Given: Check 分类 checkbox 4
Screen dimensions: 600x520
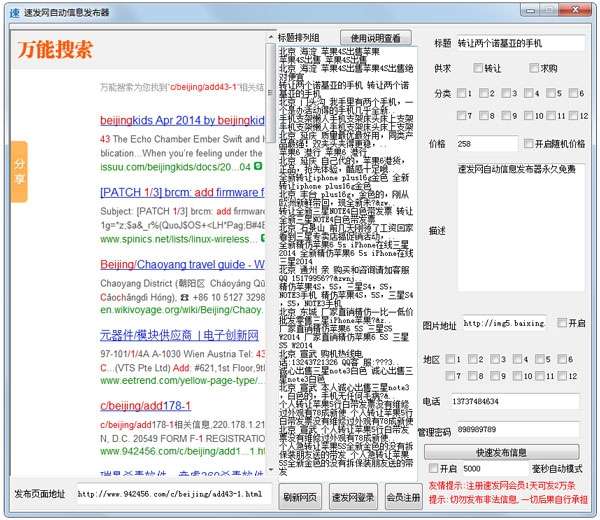Looking at the screenshot, I should (x=528, y=93).
